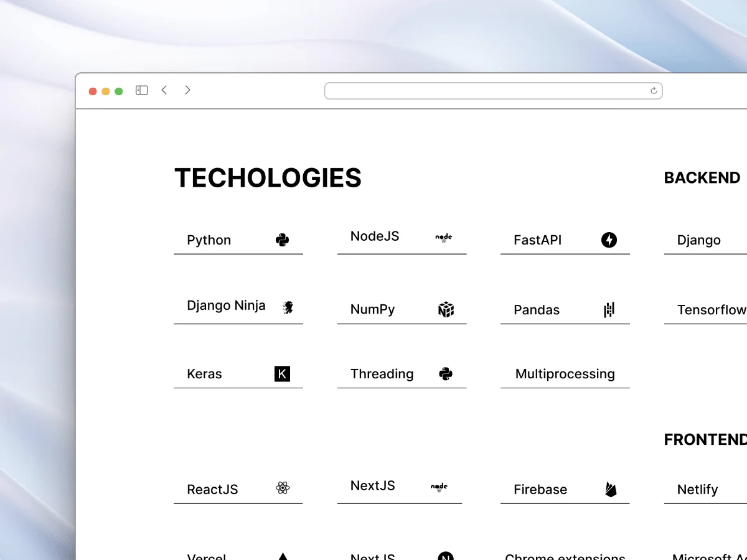
Task: Click the yellow minimize window button
Action: [106, 91]
